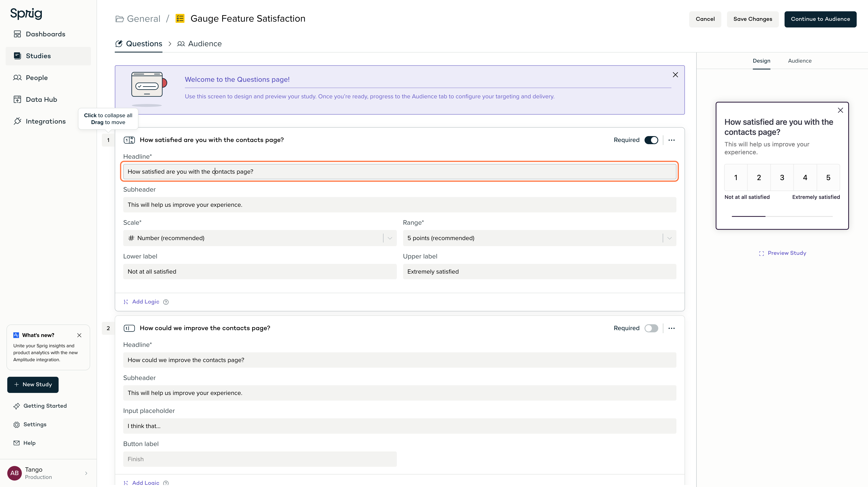Select the Questions step tab
868x487 pixels.
138,44
